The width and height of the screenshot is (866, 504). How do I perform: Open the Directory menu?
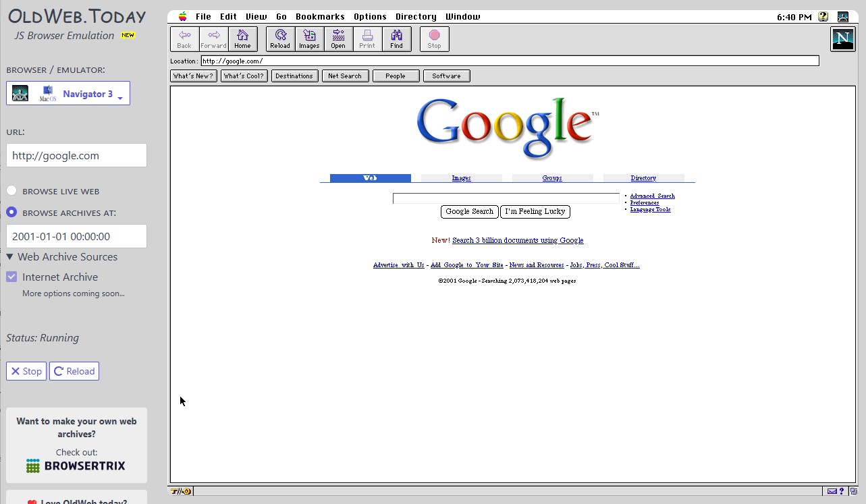[416, 16]
